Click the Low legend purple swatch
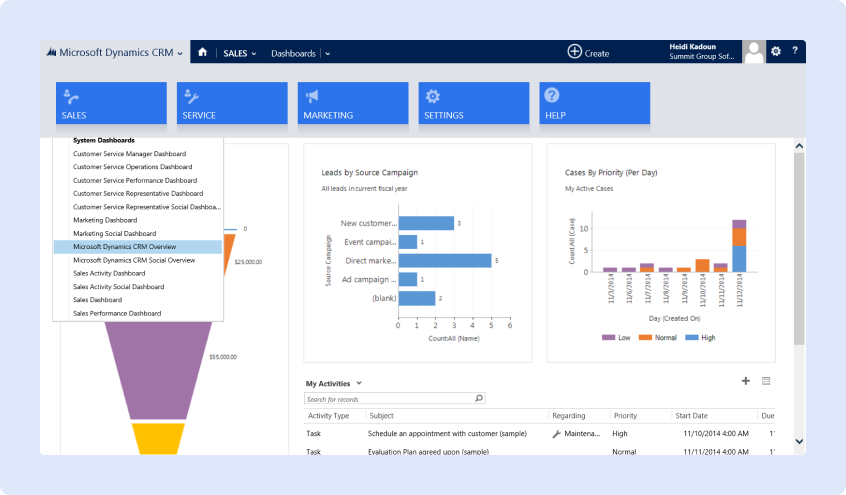 (x=609, y=337)
